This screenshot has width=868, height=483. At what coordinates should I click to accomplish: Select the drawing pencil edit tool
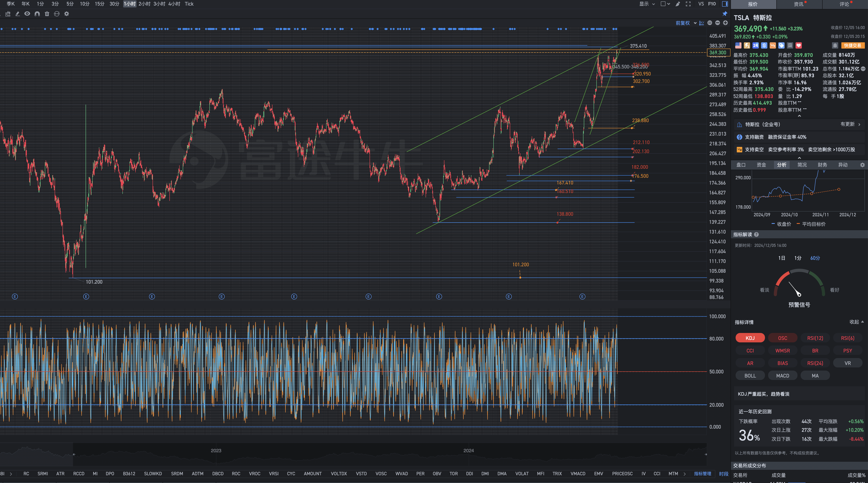click(x=17, y=14)
